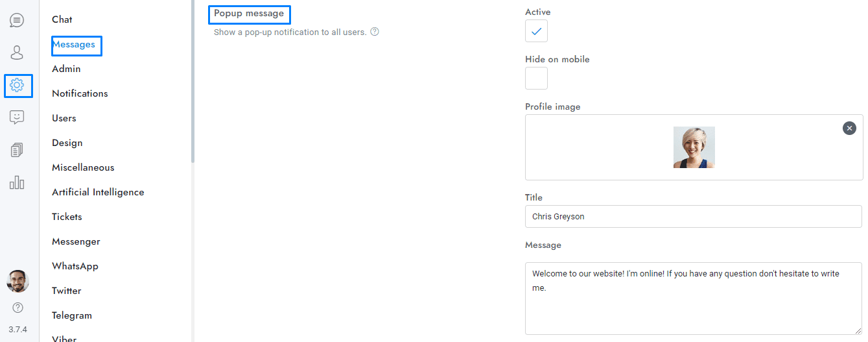Open the chatbot smiley message icon
Viewport: 868px width, 342px height.
click(x=17, y=117)
